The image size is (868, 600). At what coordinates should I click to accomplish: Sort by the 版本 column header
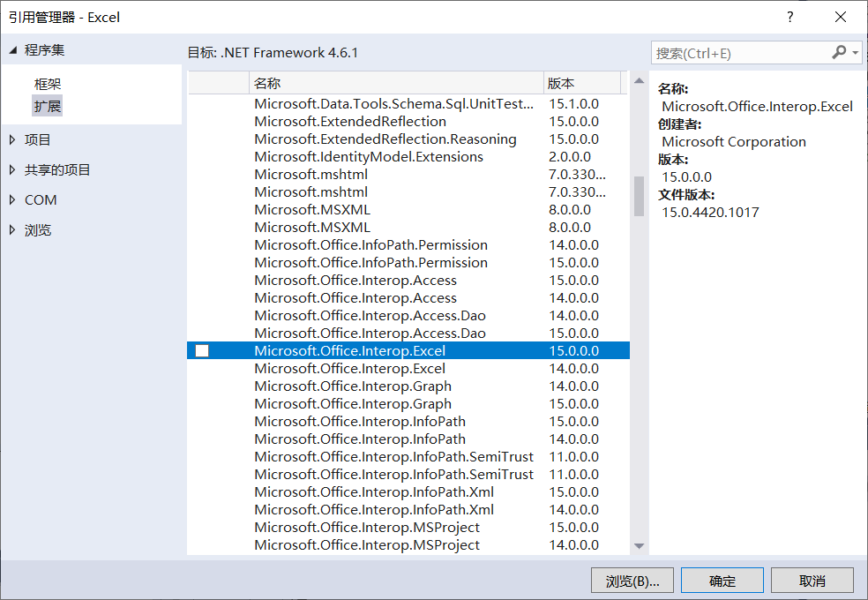[582, 83]
